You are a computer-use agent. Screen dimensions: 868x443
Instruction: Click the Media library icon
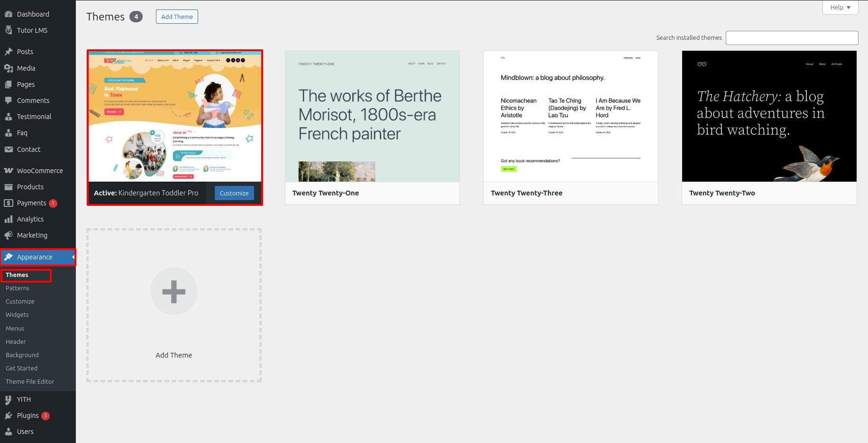9,68
